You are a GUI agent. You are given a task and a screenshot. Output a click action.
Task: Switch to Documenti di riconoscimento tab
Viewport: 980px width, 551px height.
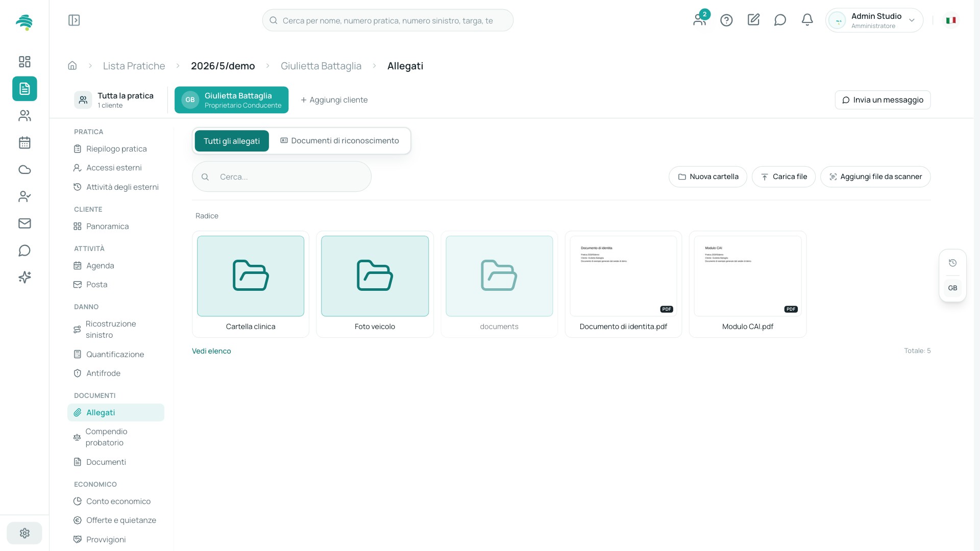340,141
